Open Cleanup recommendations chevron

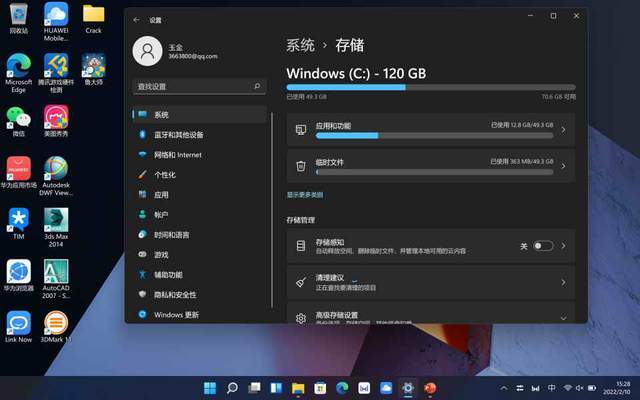click(563, 282)
